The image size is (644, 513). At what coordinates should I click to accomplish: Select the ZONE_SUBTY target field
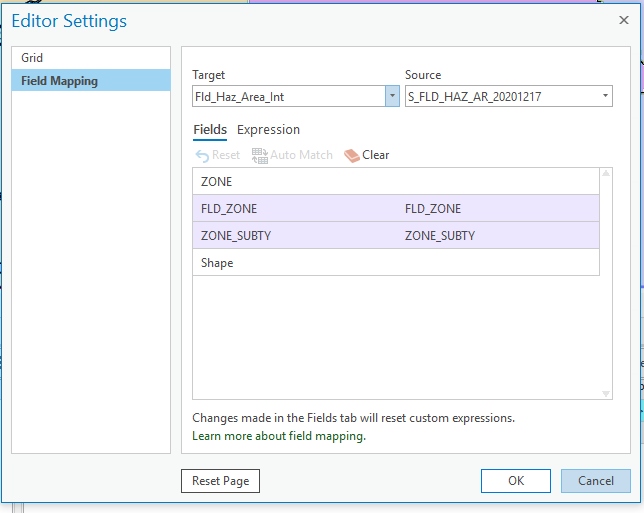point(236,236)
